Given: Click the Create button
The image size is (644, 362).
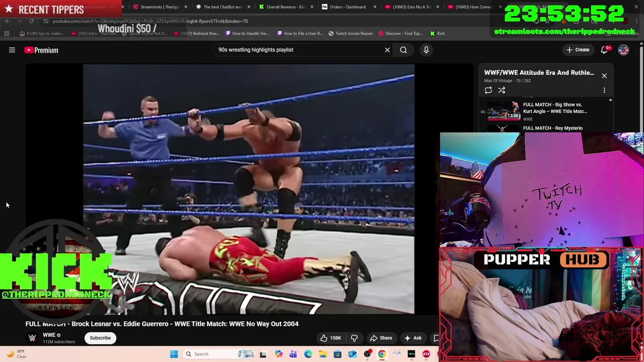Looking at the screenshot, I should tap(578, 50).
